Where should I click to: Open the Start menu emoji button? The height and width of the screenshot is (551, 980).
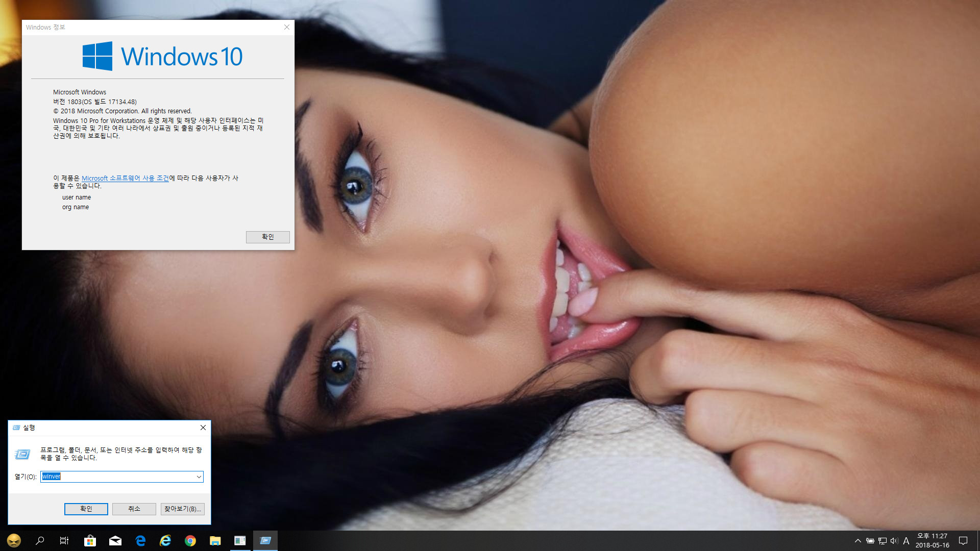click(14, 541)
